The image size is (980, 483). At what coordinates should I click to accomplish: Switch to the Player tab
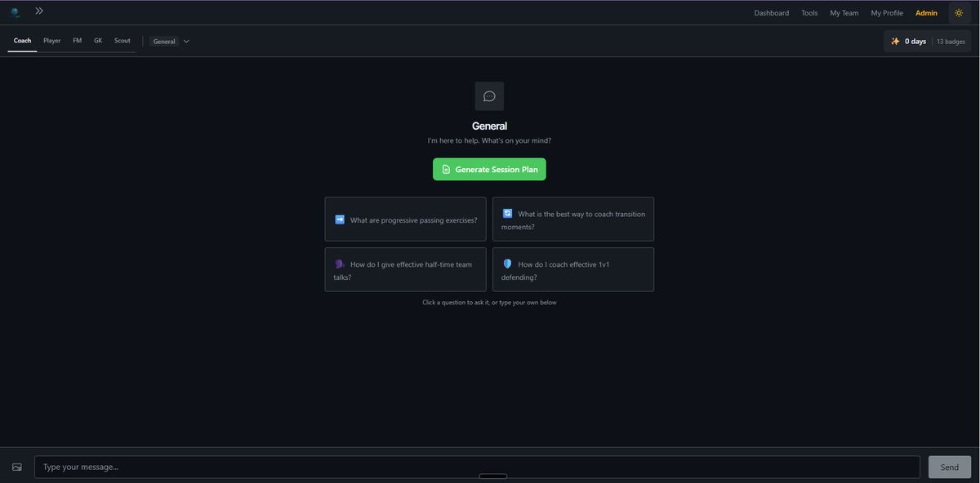52,41
